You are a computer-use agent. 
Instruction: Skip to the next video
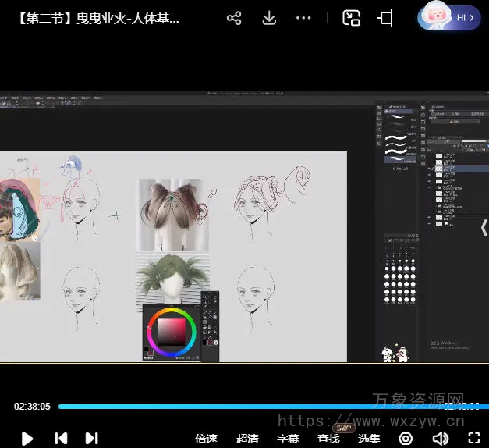[x=91, y=439]
